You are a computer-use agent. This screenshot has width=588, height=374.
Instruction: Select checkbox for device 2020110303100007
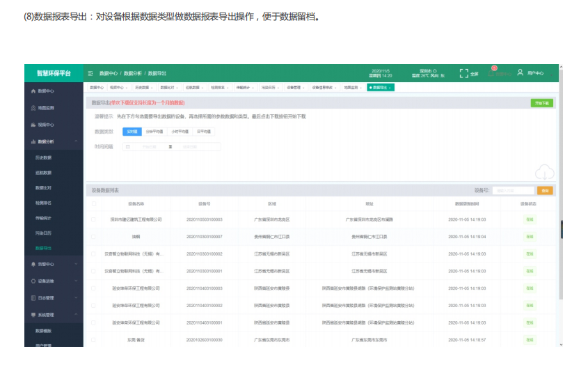tap(94, 237)
